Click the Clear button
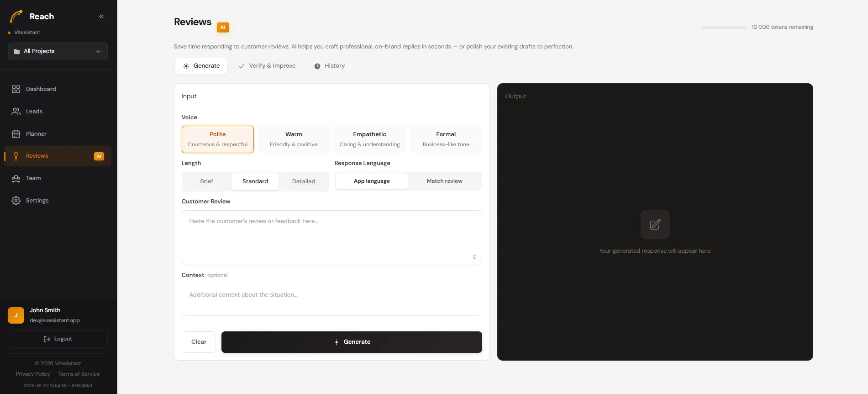Screen dimensions: 868x394 point(199,342)
